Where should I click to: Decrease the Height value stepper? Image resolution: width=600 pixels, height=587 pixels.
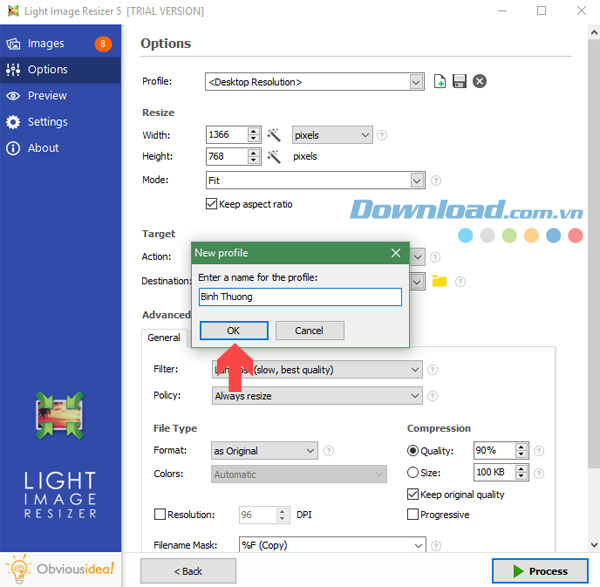253,160
